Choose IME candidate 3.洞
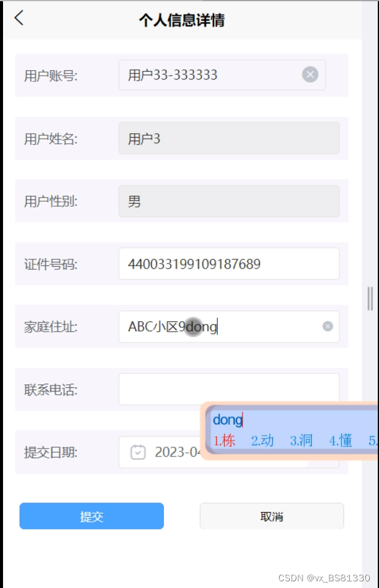The height and width of the screenshot is (588, 379). 301,440
